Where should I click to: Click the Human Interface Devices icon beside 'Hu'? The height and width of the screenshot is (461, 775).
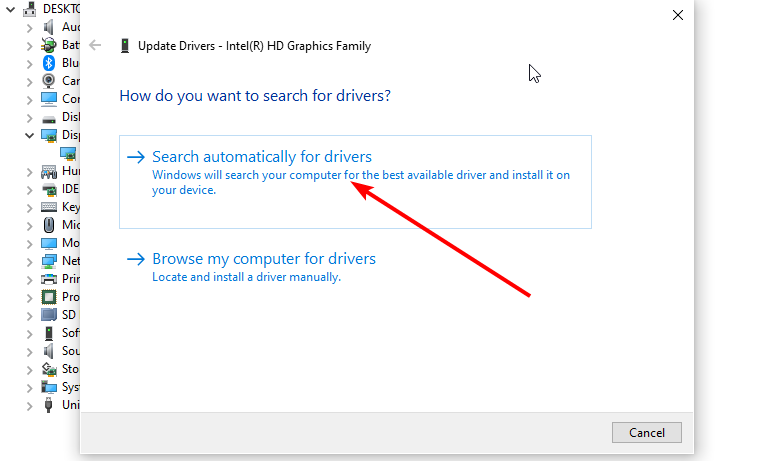click(48, 171)
